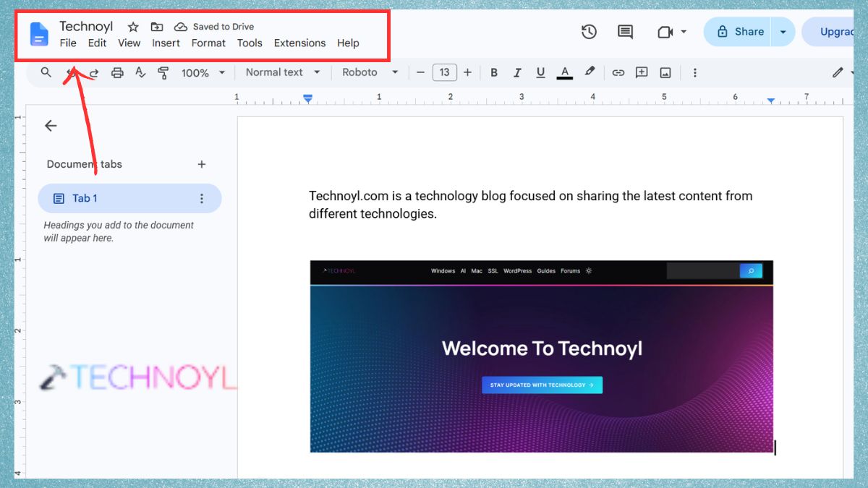Screen dimensions: 868x488
Task: Click the font size field showing 13
Action: click(x=444, y=72)
